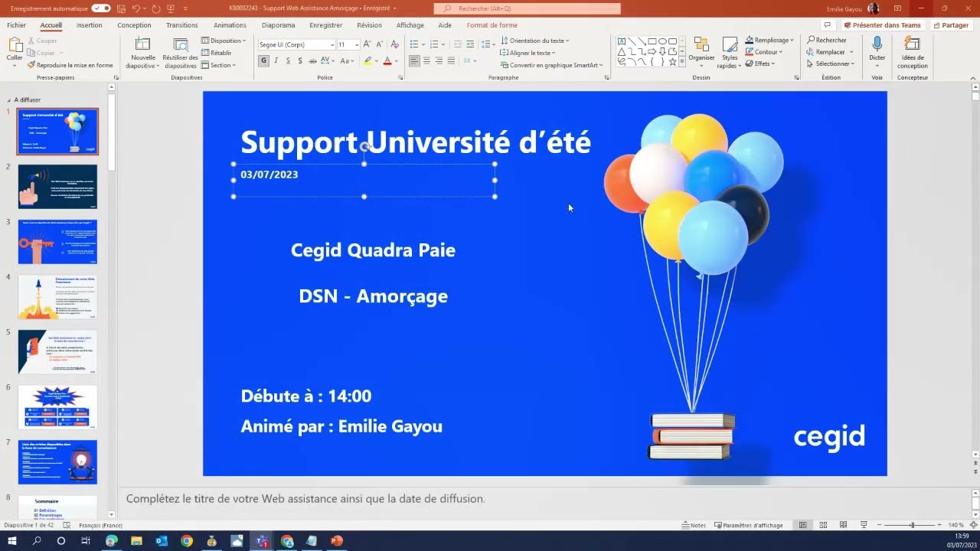Image resolution: width=980 pixels, height=551 pixels.
Task: Click Reproduire la mise en forme brush
Action: [x=70, y=65]
